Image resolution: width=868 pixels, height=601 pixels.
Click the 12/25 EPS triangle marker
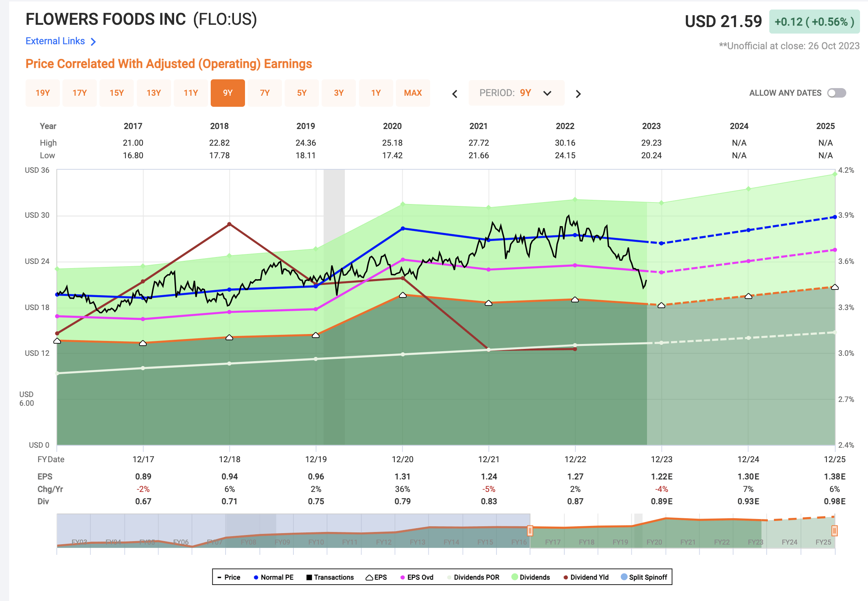(835, 287)
